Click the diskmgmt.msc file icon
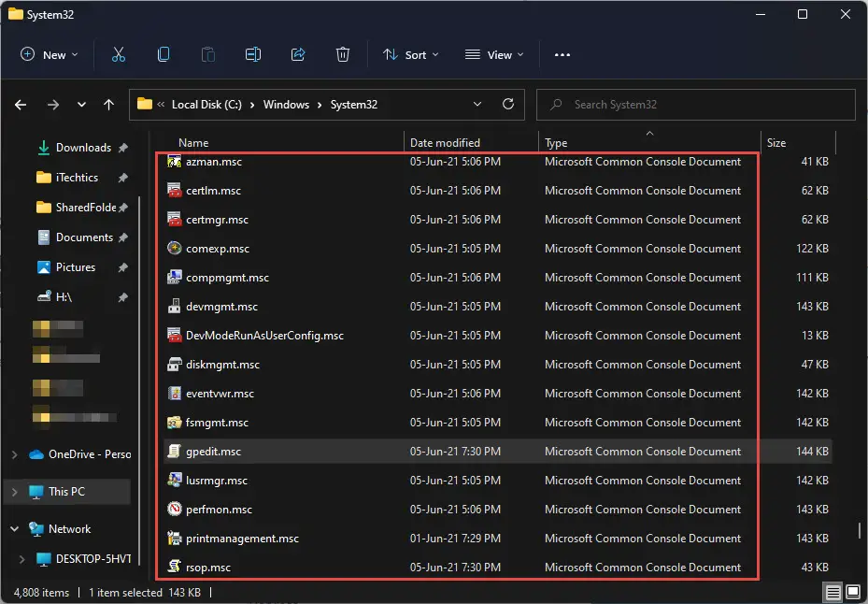 tap(175, 364)
